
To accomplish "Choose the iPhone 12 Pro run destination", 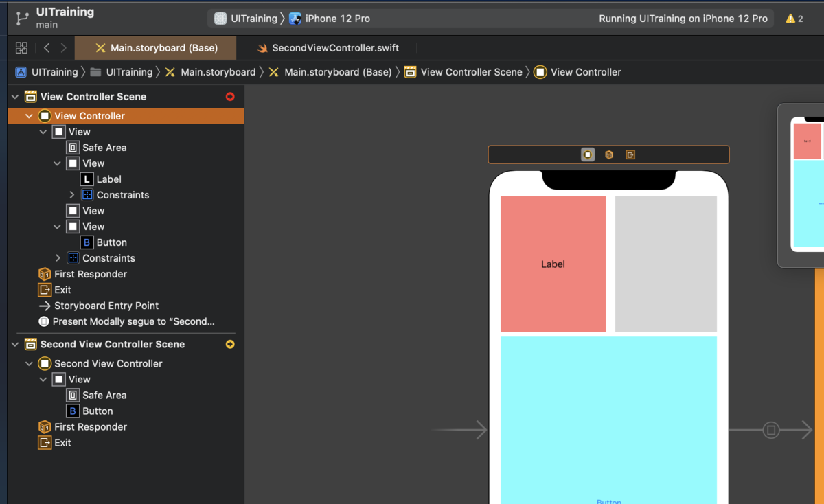I will tap(330, 19).
